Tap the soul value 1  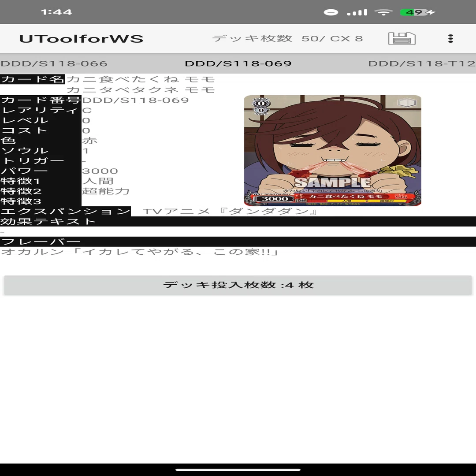coord(86,151)
